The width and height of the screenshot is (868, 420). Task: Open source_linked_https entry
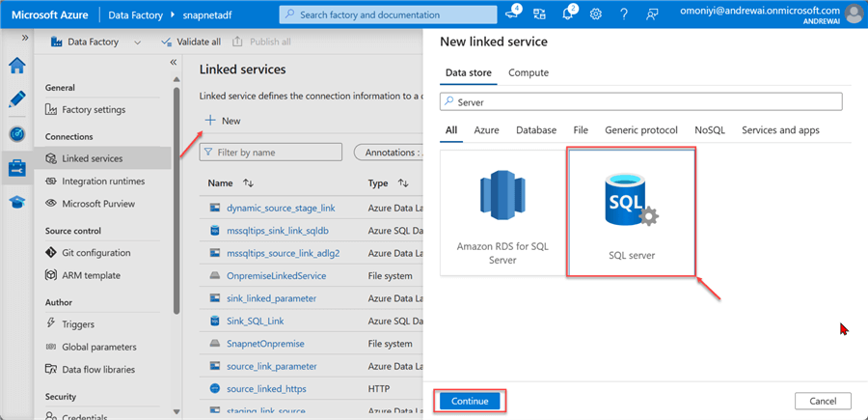point(266,389)
